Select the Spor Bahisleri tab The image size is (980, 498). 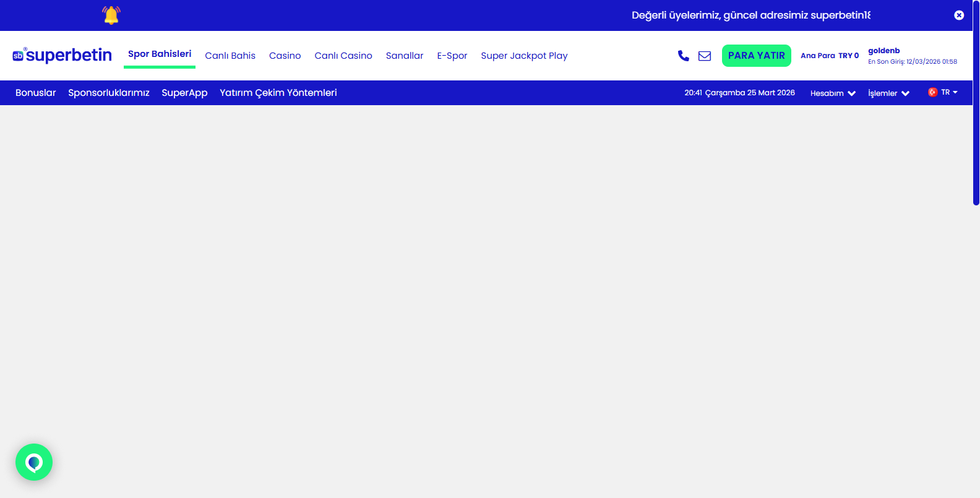point(160,54)
